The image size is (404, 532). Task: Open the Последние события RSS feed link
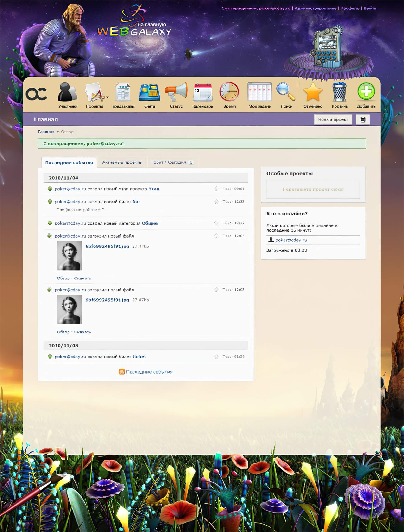(149, 372)
